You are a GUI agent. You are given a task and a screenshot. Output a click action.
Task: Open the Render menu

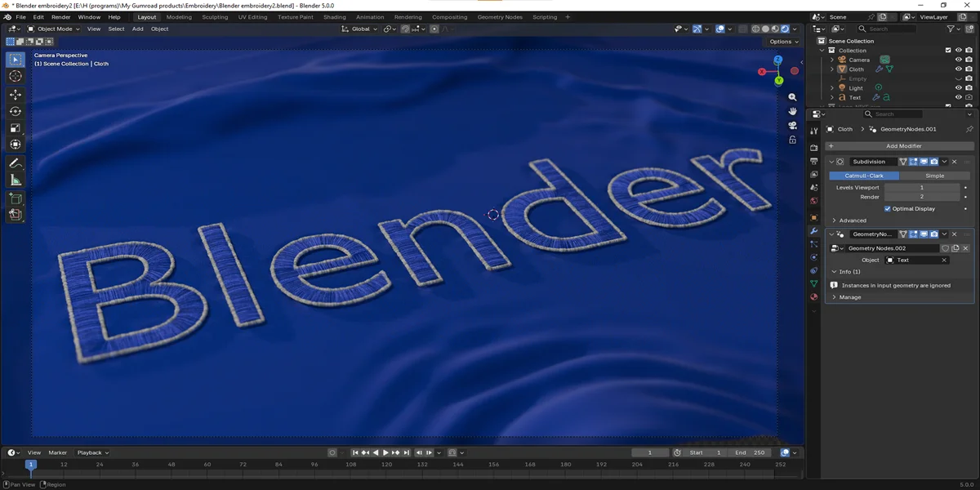(60, 16)
